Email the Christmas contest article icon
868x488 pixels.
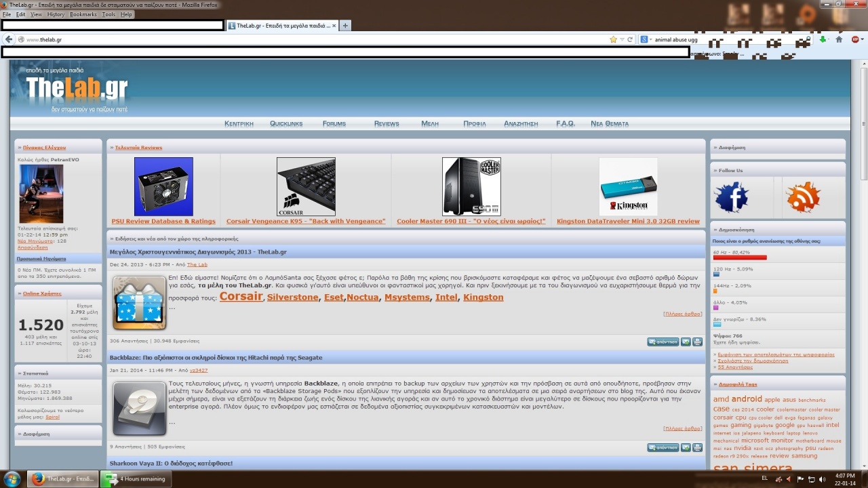coord(686,342)
